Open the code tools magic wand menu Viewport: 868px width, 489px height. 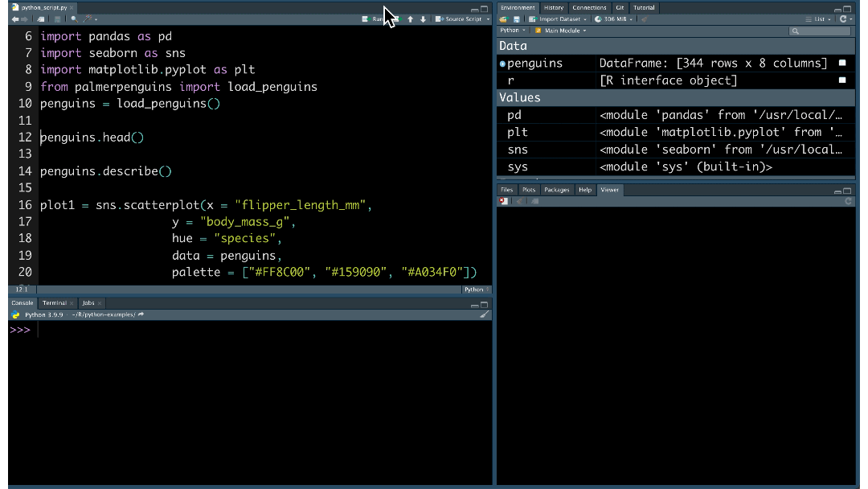(88, 19)
